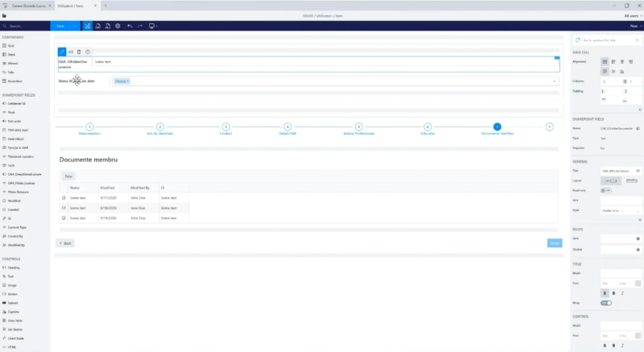This screenshot has width=644, height=352.
Task: Toggle the Read-only switch
Action: tap(606, 191)
